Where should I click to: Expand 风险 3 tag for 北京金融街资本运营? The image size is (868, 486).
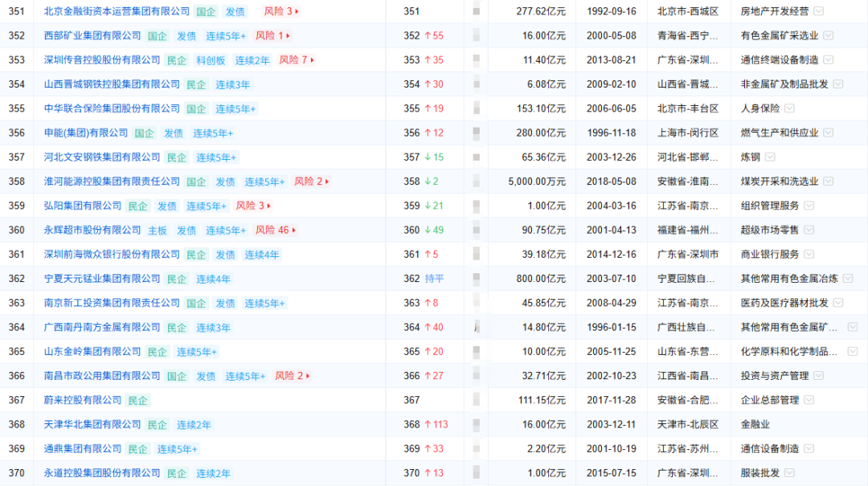click(x=281, y=11)
